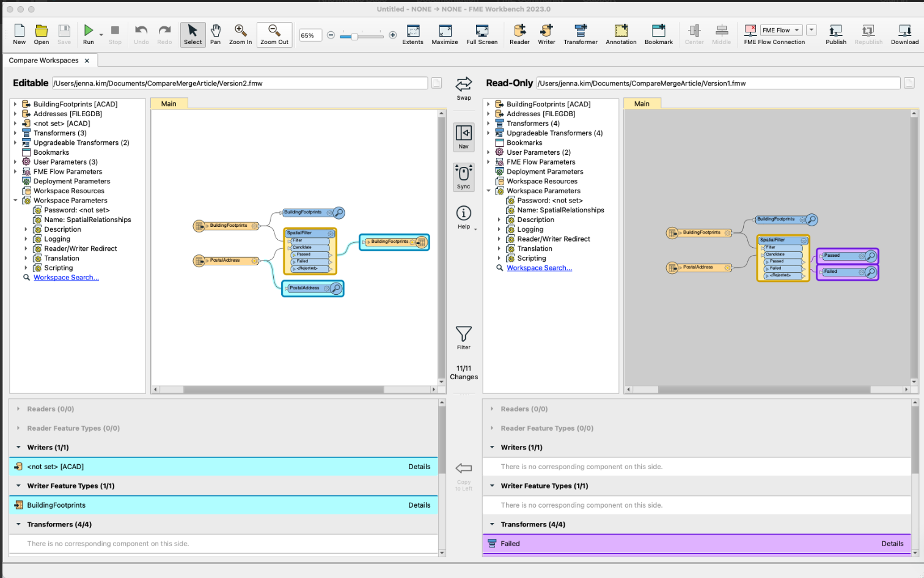Open the FME Flow connection dropdown
The height and width of the screenshot is (578, 924).
pyautogui.click(x=782, y=30)
